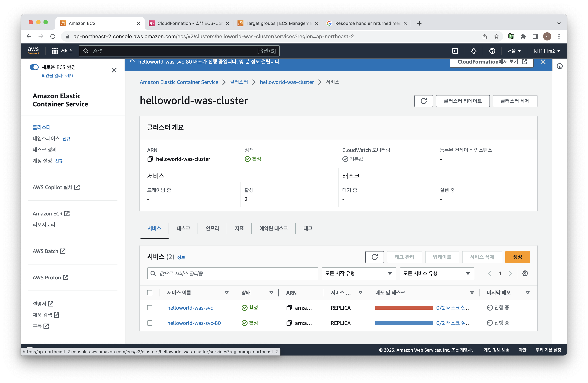Refresh the services list
588x383 pixels.
374,257
